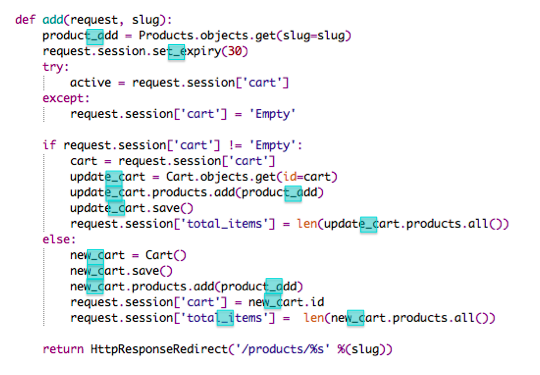Click the 'active' variable name
Image resolution: width=540 pixels, height=375 pixels.
[x=91, y=83]
